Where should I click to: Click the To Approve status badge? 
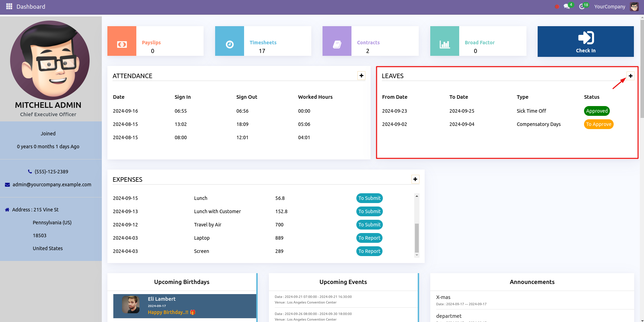coord(598,124)
